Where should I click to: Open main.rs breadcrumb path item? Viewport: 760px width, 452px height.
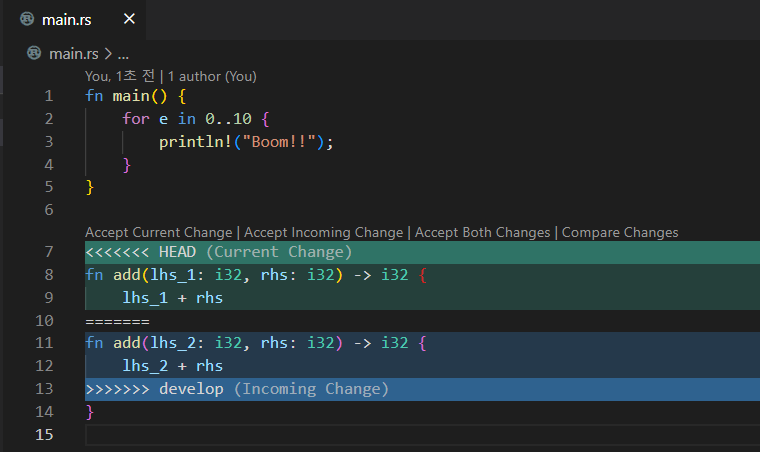click(x=73, y=54)
